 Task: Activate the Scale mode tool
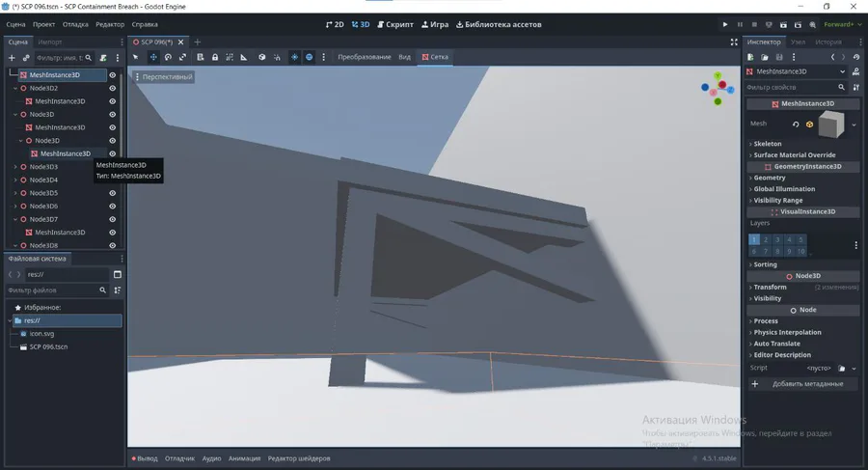point(182,57)
